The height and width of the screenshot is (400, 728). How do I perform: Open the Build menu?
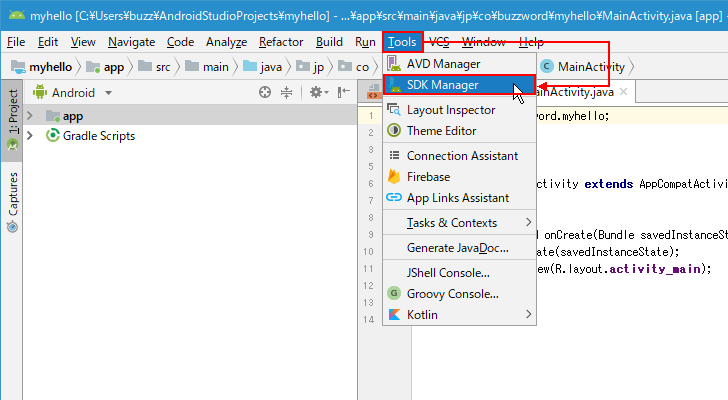(x=329, y=42)
